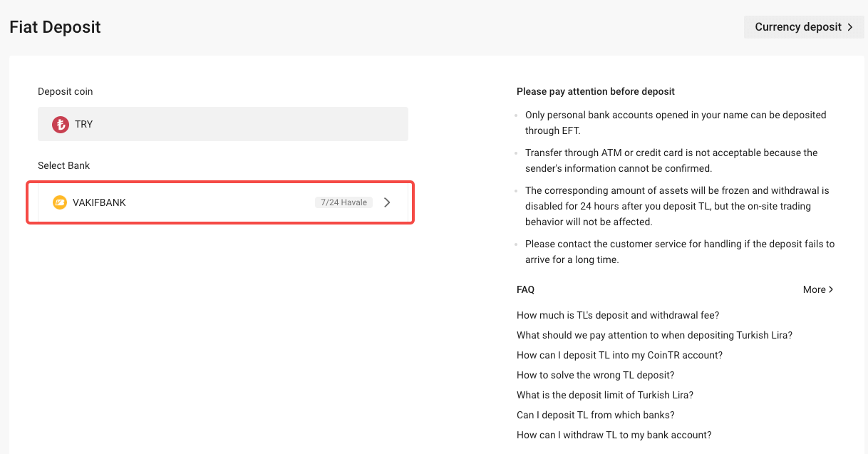Click the 7/24 Havale badge

(x=343, y=202)
